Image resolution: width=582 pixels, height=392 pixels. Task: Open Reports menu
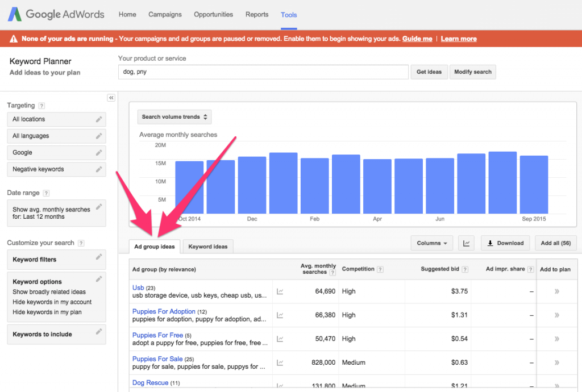[x=257, y=14]
